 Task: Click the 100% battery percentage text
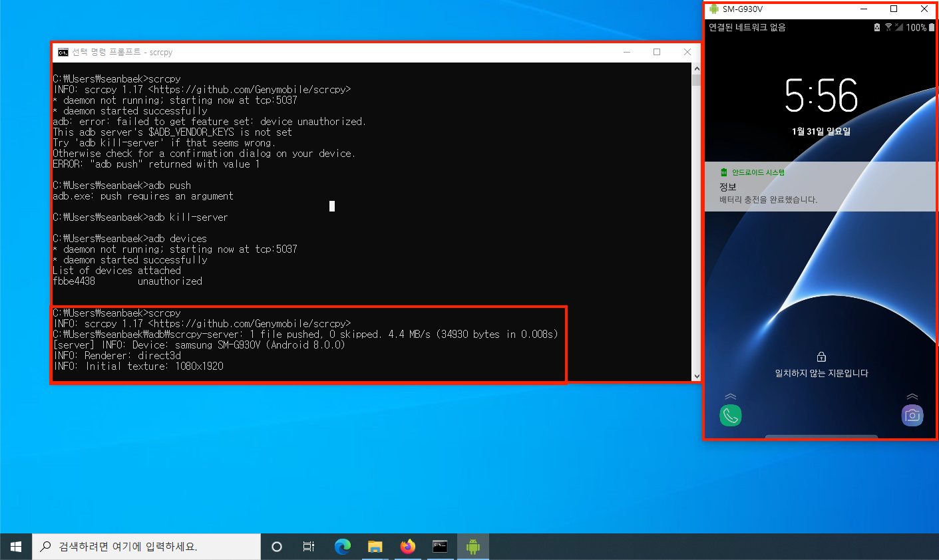(916, 27)
